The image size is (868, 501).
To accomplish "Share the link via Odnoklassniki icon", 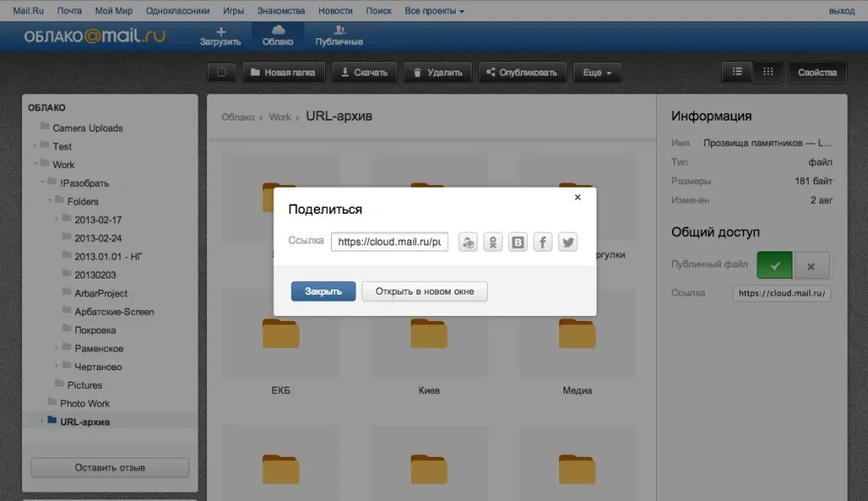I will (493, 242).
